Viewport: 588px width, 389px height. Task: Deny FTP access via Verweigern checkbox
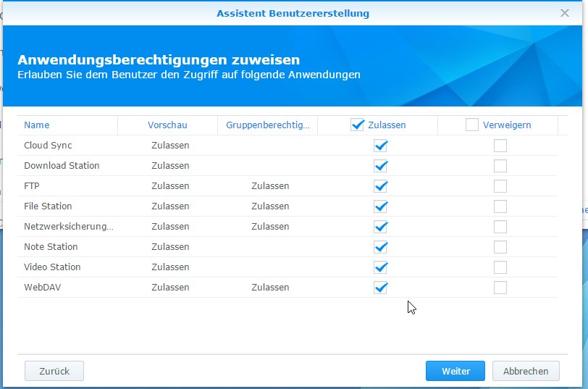click(500, 186)
